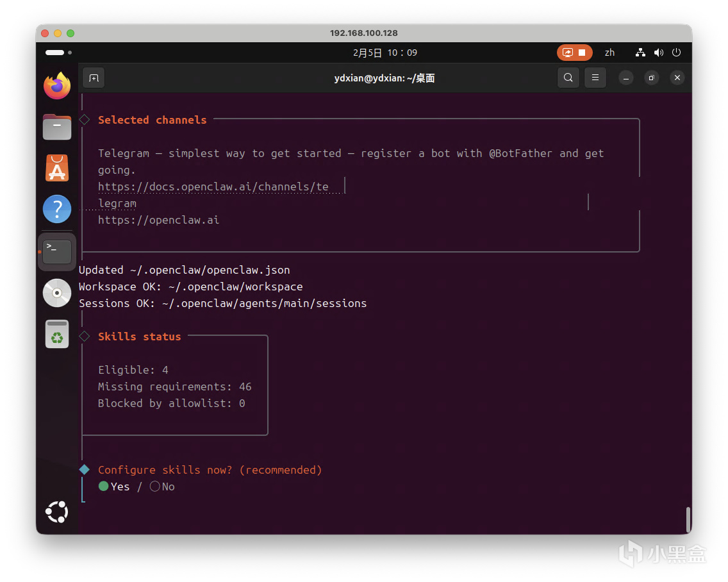Image resolution: width=728 pixels, height=582 pixels.
Task: Open the Trash in dock
Action: click(x=57, y=334)
